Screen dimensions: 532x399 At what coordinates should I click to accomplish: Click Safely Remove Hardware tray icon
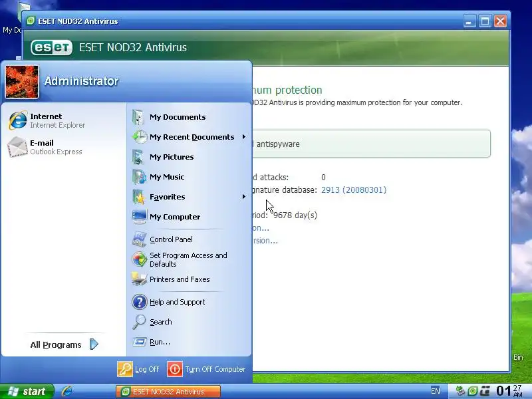tap(460, 391)
